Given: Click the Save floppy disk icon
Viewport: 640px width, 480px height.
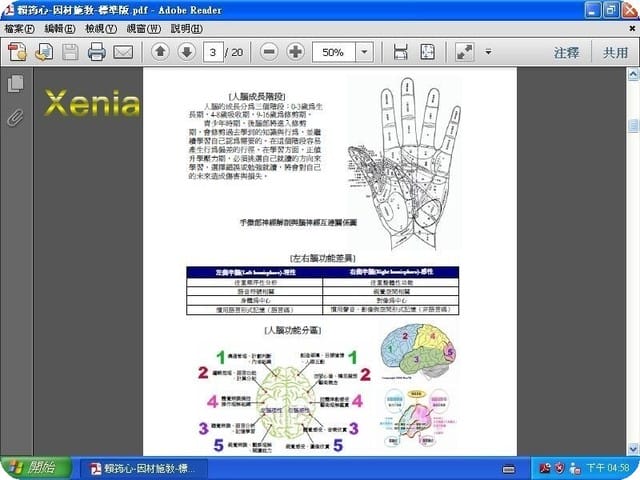Looking at the screenshot, I should 70,52.
